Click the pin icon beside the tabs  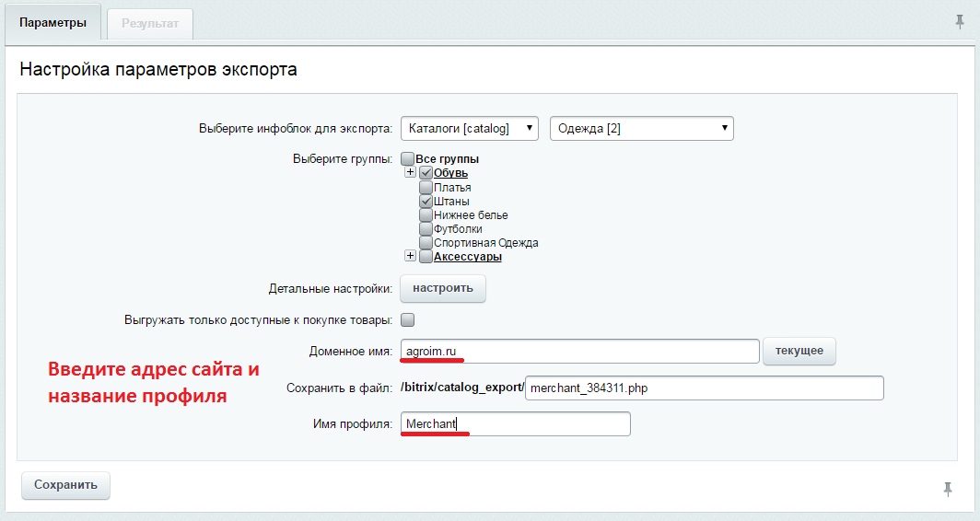click(960, 22)
